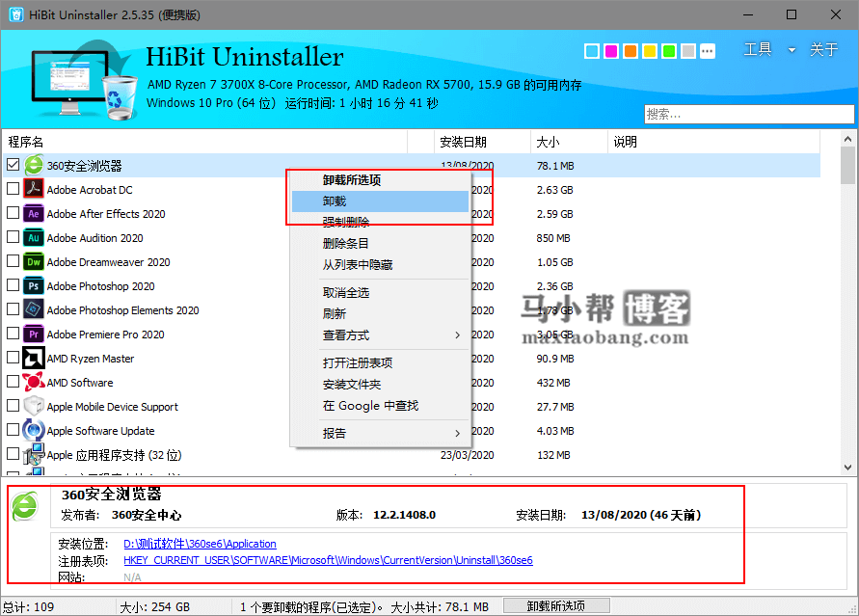
Task: Check the Adobe Audition 2020 checkbox
Action: (x=13, y=236)
